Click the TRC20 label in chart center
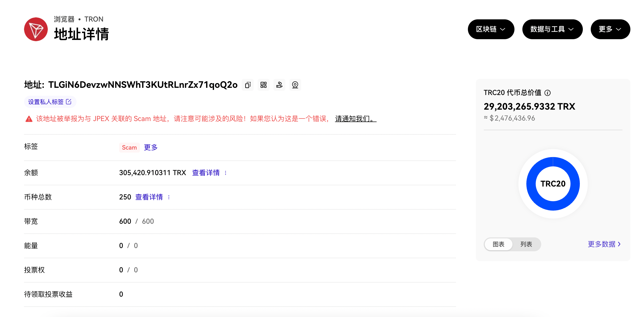 [x=553, y=184]
